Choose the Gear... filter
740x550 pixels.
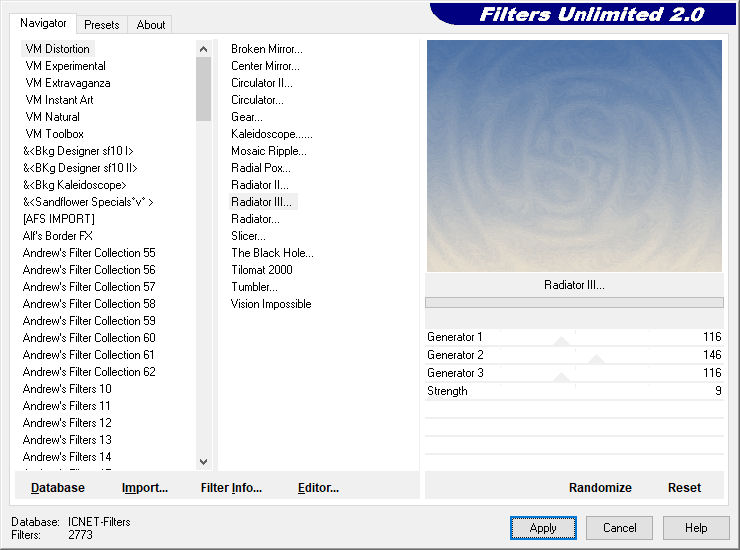tap(247, 117)
